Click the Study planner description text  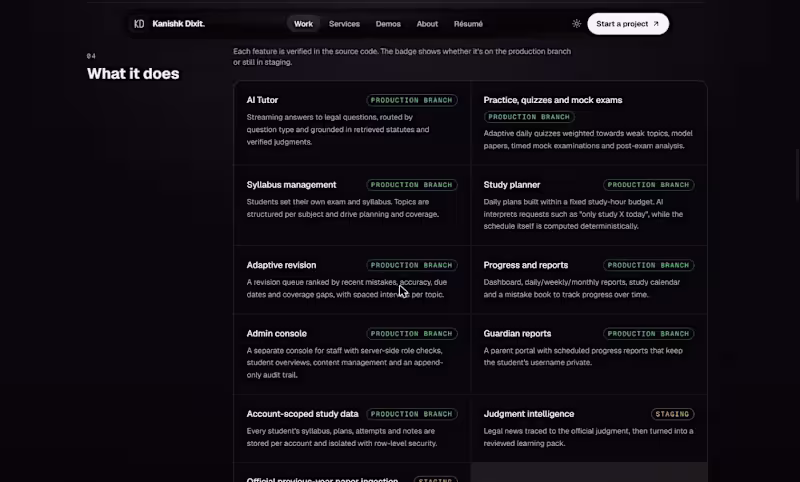tap(583, 214)
